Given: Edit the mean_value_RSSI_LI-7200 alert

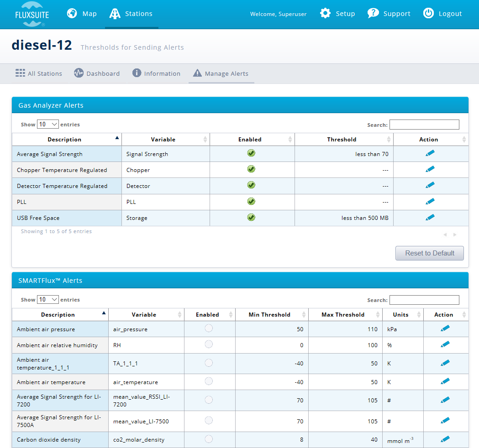Looking at the screenshot, I should pos(445,400).
